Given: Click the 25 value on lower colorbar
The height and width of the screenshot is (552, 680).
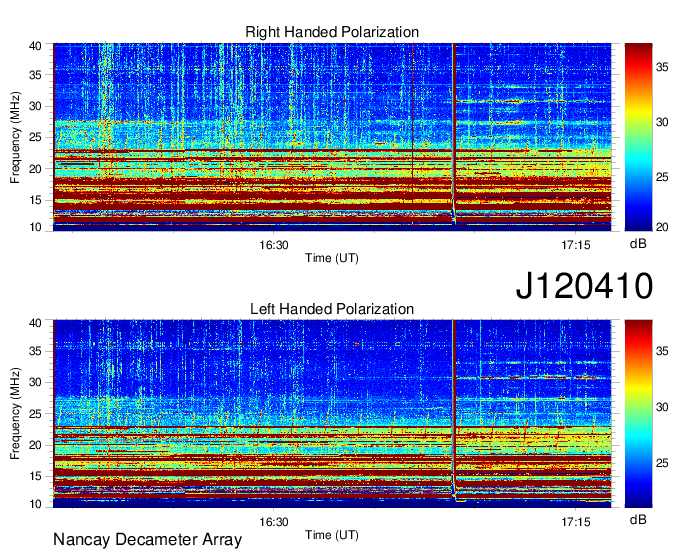Looking at the screenshot, I should pyautogui.click(x=662, y=463).
